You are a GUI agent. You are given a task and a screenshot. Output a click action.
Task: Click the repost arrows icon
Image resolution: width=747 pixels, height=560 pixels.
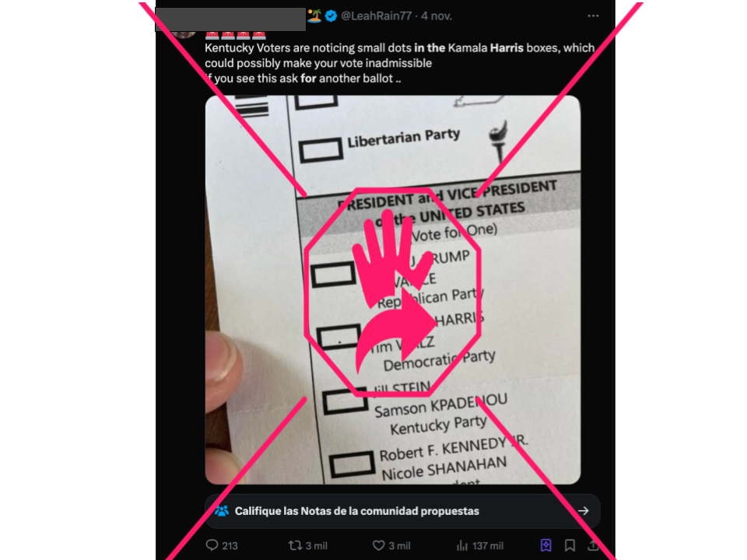coord(296,545)
